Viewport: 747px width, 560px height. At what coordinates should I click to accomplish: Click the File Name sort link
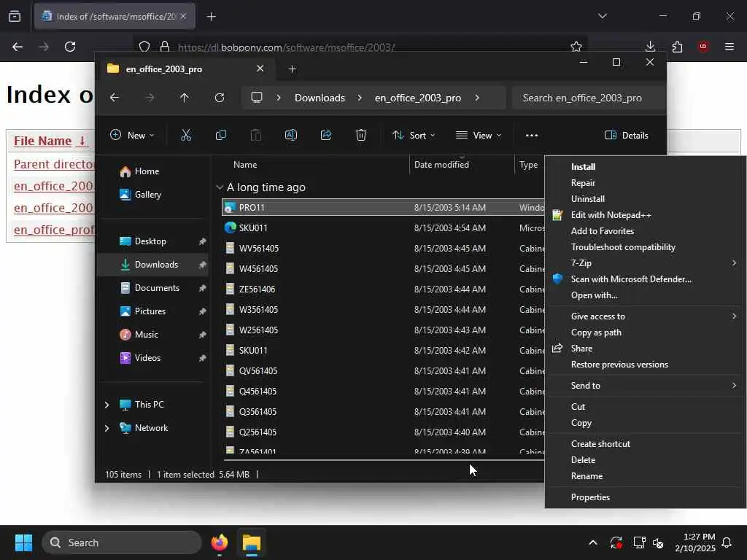coord(50,141)
